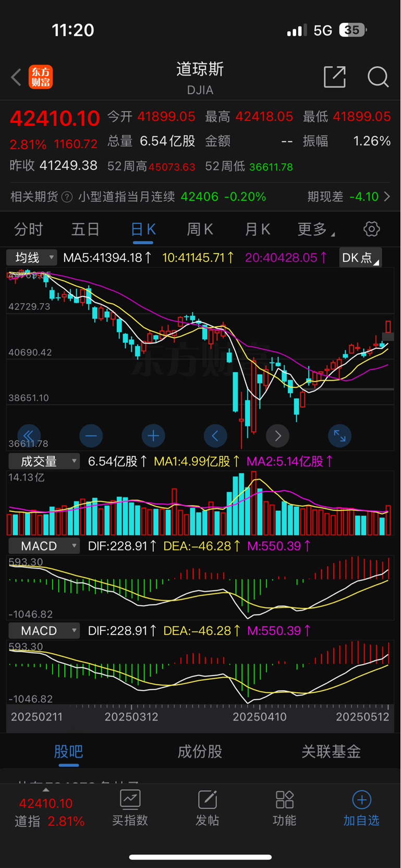Tap the 道指 42410.10 bottom quote
This screenshot has width=401, height=868.
point(49,812)
